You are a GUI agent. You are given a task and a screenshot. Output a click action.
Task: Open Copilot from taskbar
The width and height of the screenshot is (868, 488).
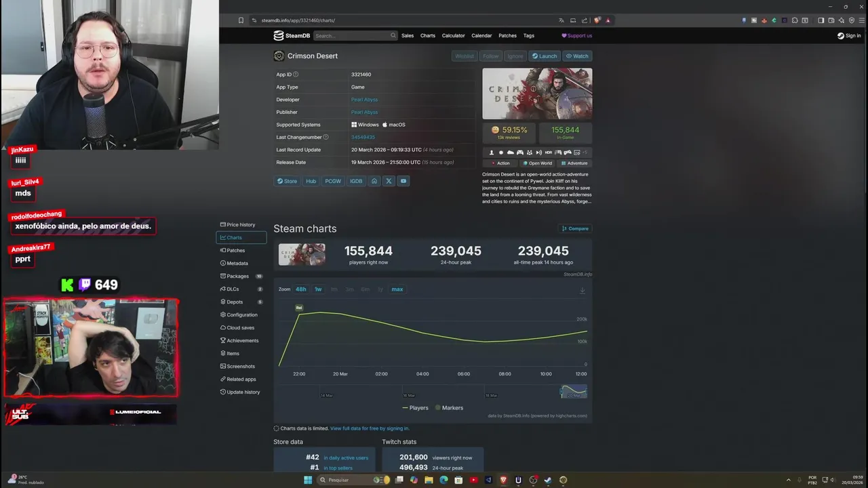[414, 480]
